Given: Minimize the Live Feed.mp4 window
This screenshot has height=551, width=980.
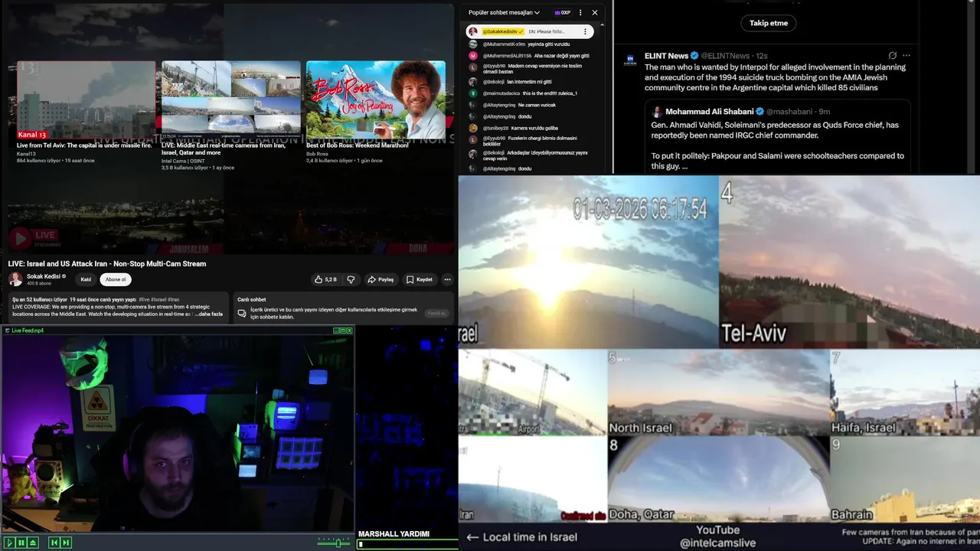Looking at the screenshot, I should (336, 331).
